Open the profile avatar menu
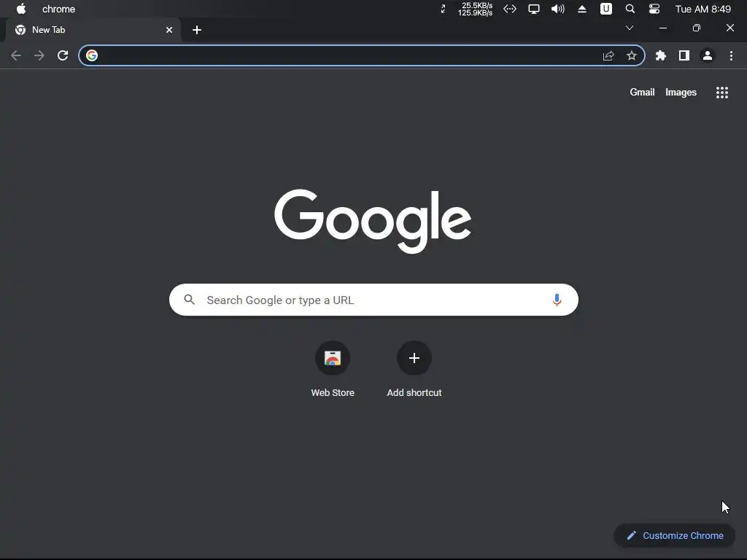The width and height of the screenshot is (747, 560). click(708, 55)
